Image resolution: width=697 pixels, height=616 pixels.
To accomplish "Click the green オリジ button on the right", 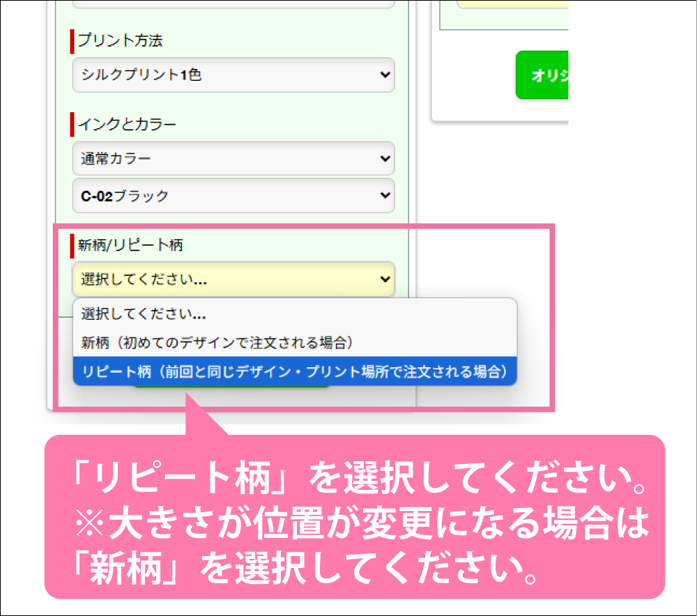I will (x=542, y=75).
